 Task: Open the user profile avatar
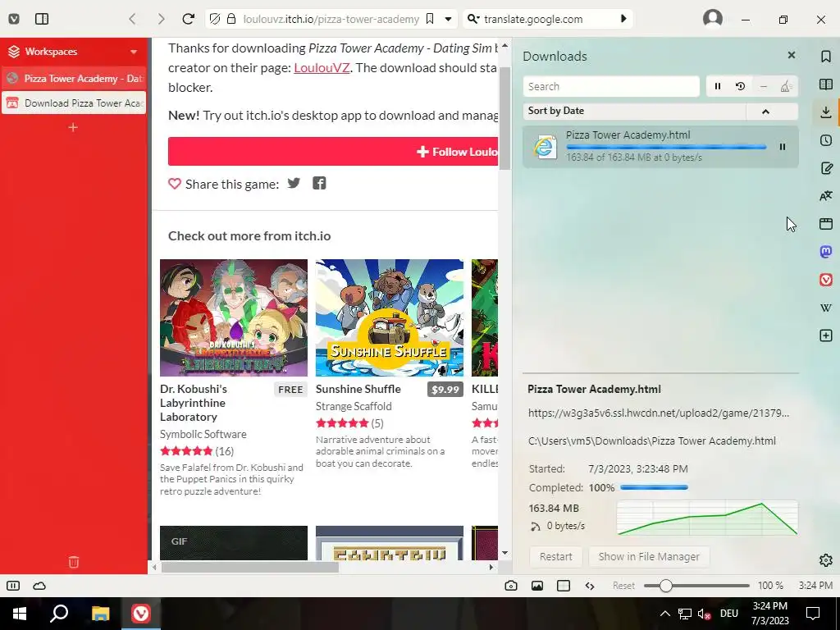(x=713, y=19)
